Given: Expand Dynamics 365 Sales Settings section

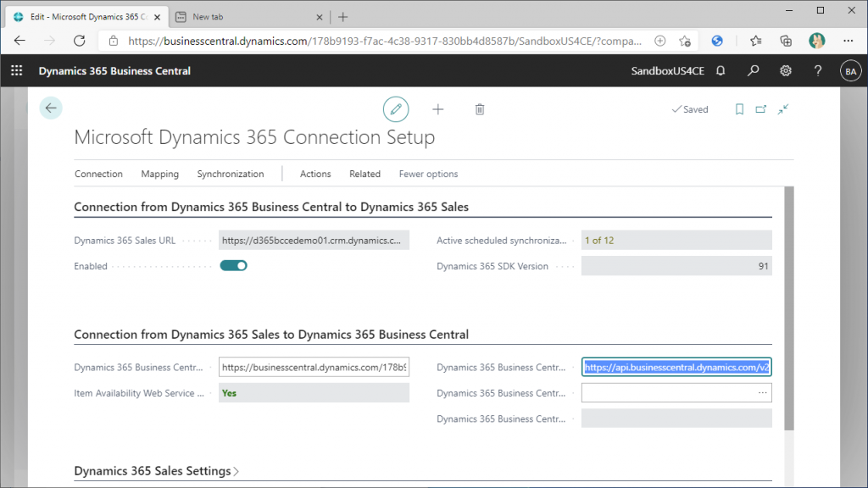Looking at the screenshot, I should click(x=157, y=471).
